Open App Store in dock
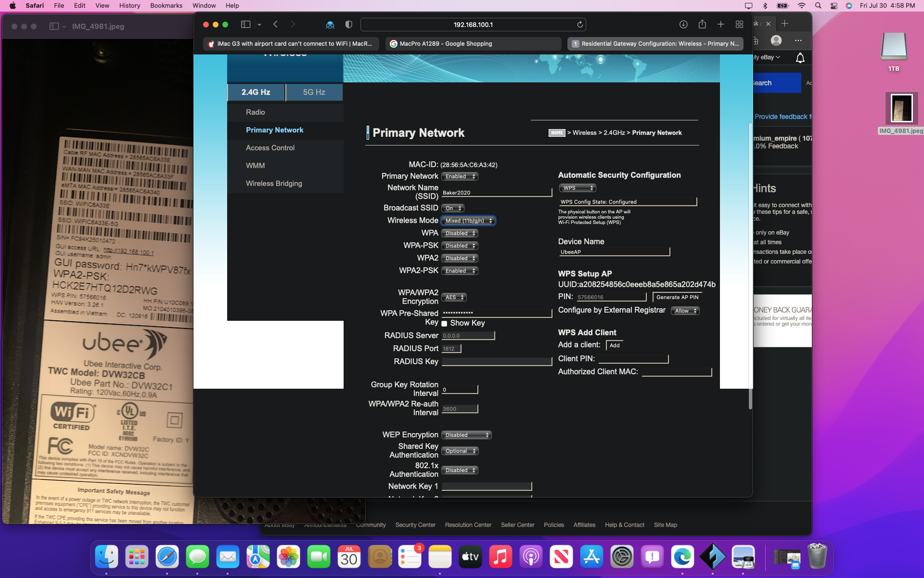 coord(591,557)
